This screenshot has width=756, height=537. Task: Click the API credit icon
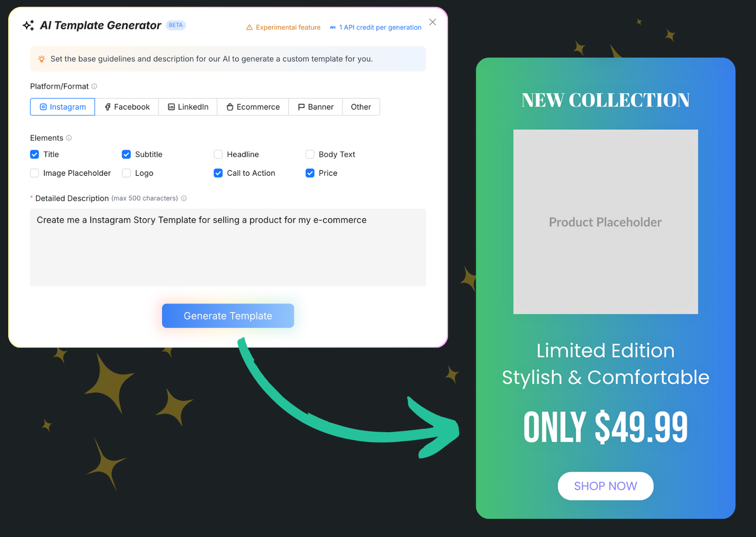(x=333, y=27)
